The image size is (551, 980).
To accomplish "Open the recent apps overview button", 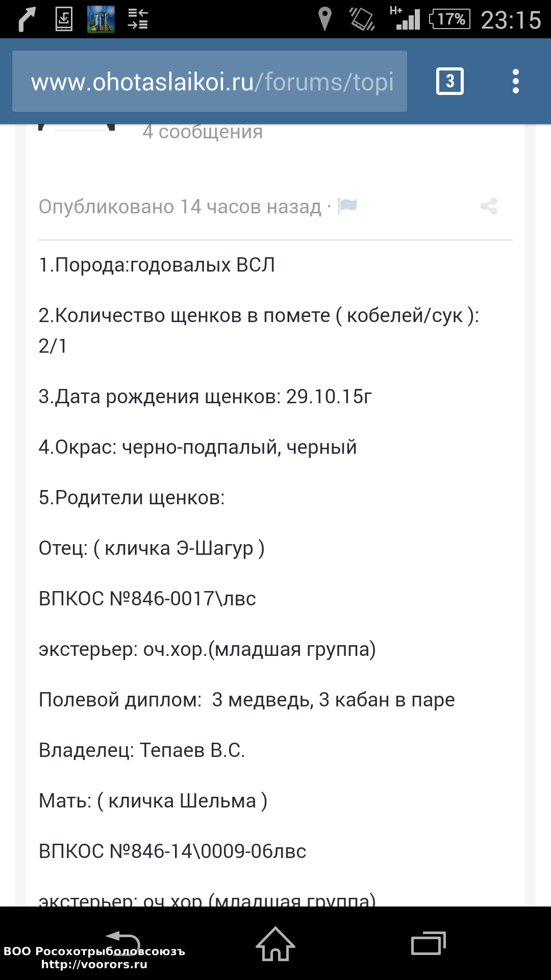I will pyautogui.click(x=428, y=943).
